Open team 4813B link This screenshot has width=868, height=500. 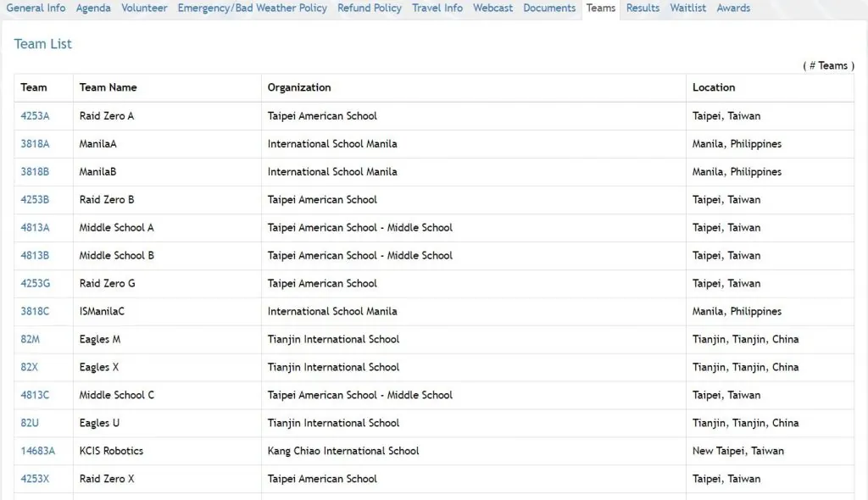[35, 255]
